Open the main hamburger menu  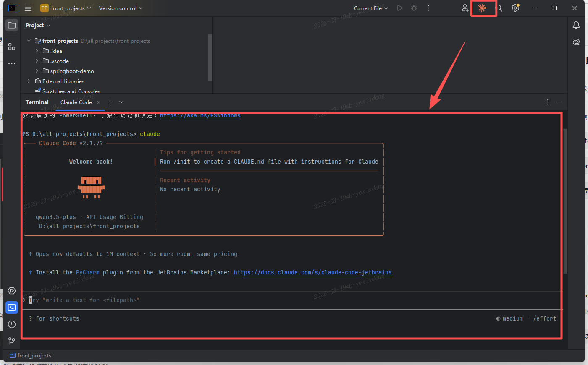coord(28,8)
